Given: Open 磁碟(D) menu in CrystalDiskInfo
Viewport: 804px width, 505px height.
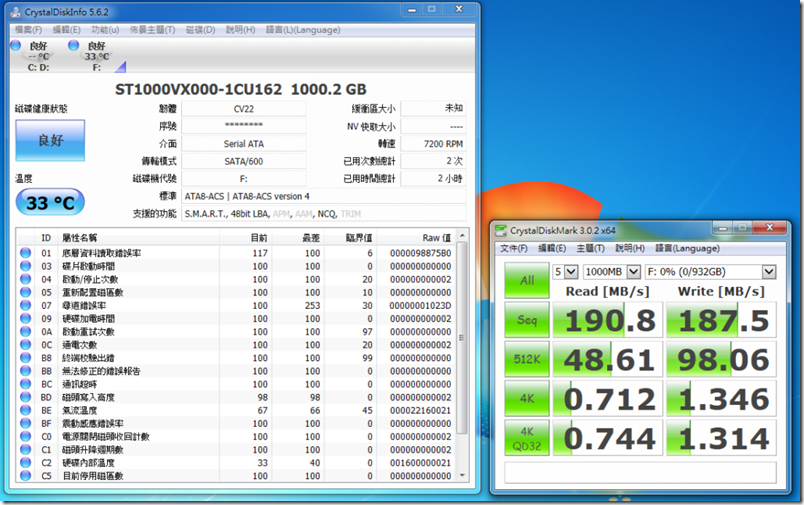Looking at the screenshot, I should click(200, 30).
